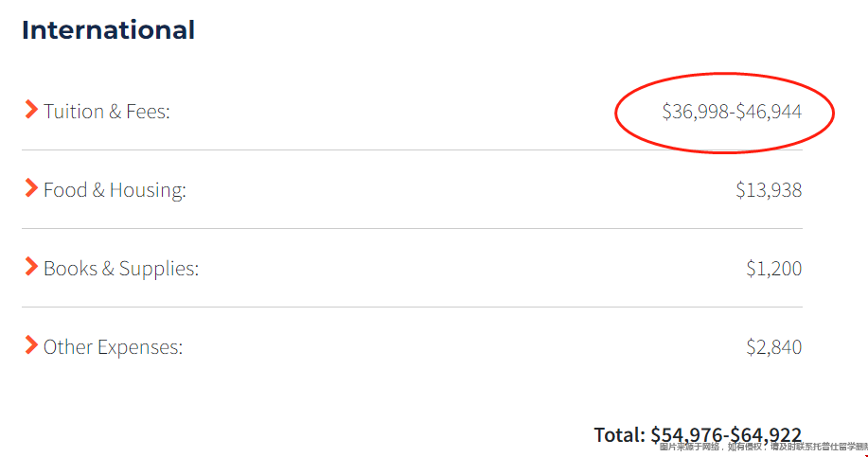Viewport: 868px width, 457px height.
Task: Click the $1,200 books amount
Action: point(774,269)
